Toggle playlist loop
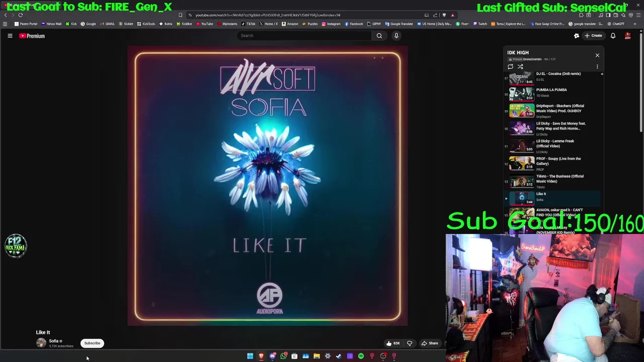This screenshot has width=644, height=362. click(510, 67)
